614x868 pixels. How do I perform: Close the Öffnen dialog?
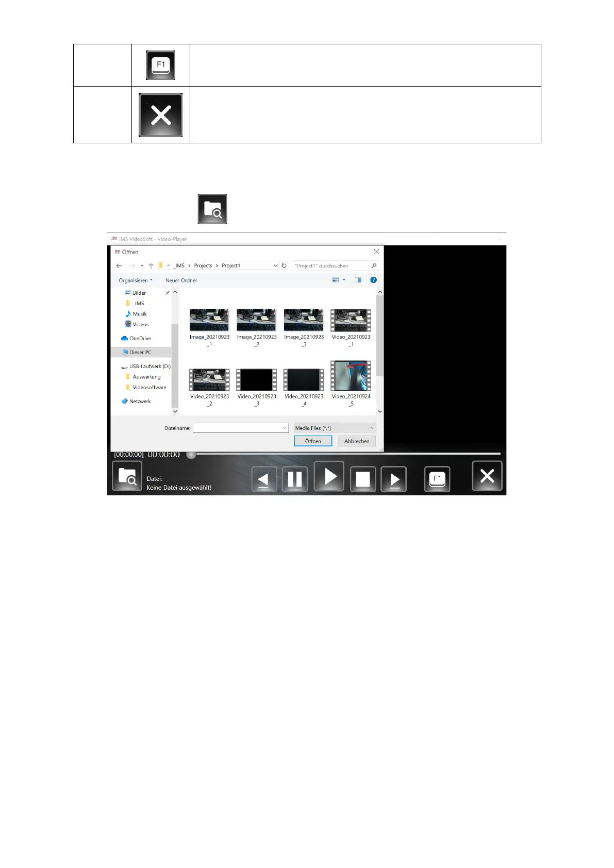[376, 252]
